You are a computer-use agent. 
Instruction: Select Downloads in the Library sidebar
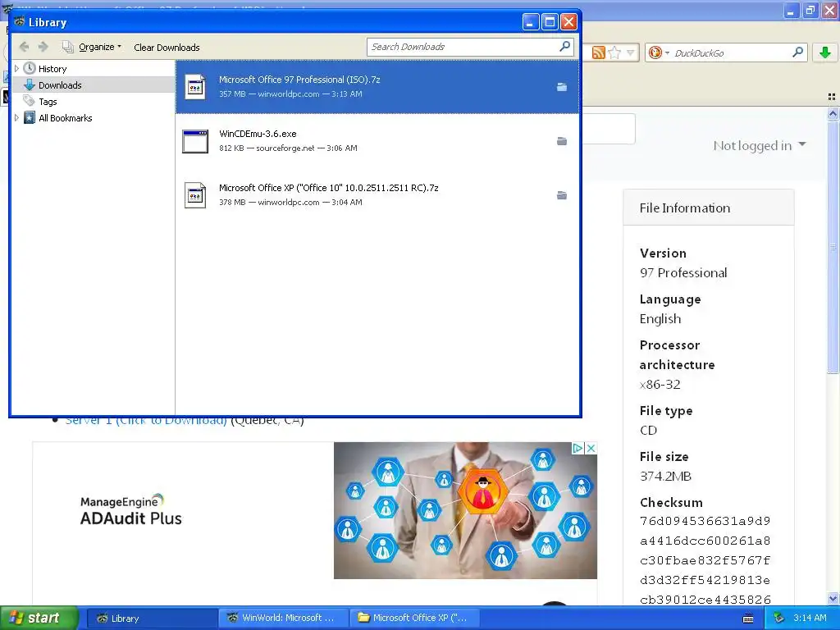coord(60,85)
